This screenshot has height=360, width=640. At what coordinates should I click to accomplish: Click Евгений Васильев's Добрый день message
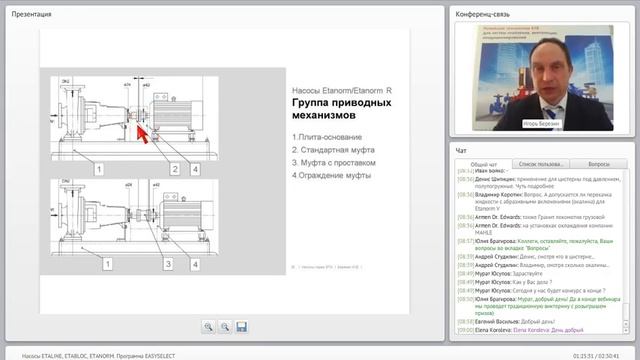pos(506,322)
